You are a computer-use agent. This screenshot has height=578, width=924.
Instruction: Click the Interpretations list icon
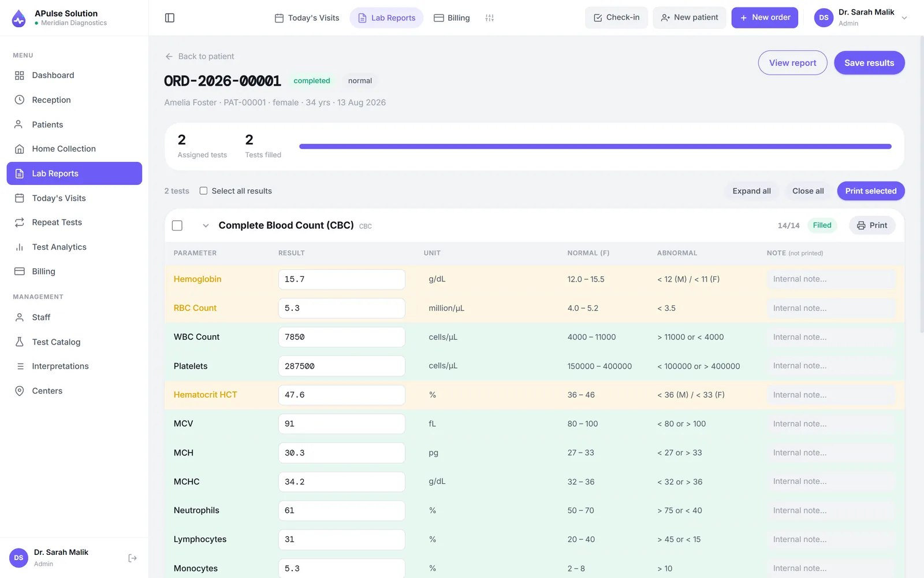[20, 366]
